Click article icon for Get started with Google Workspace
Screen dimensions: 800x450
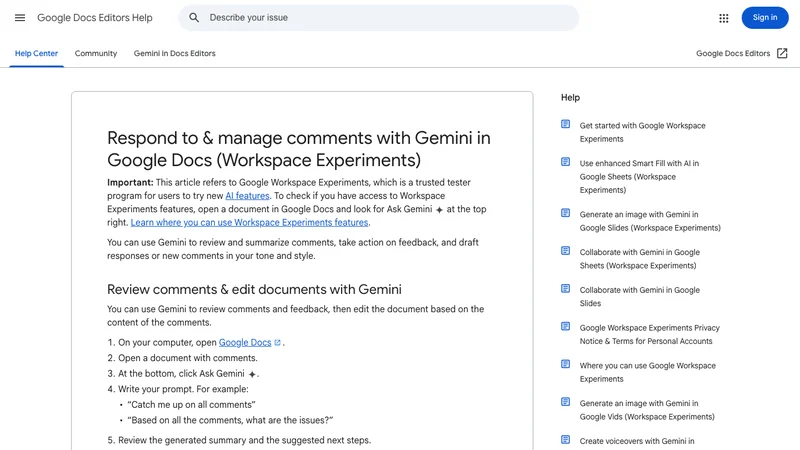(x=565, y=124)
